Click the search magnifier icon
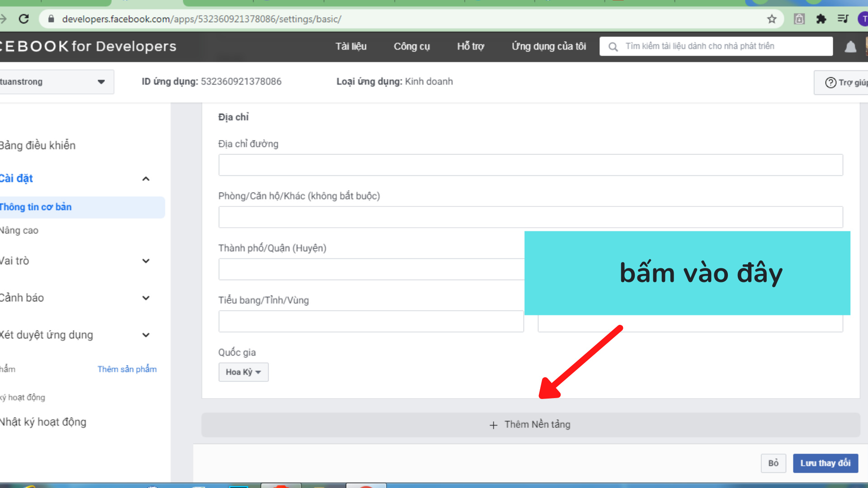868x488 pixels. click(x=613, y=47)
